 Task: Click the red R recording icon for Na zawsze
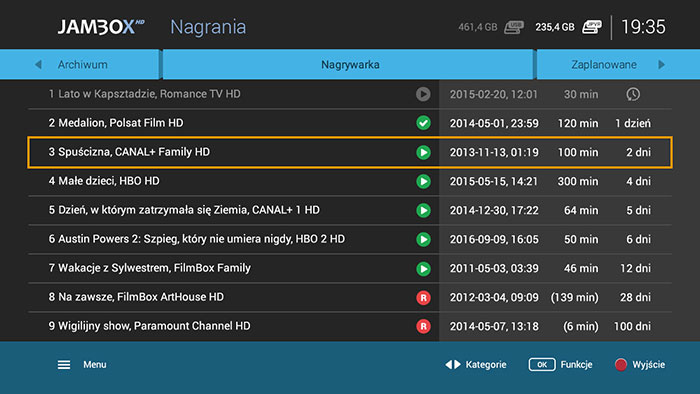pyautogui.click(x=423, y=297)
